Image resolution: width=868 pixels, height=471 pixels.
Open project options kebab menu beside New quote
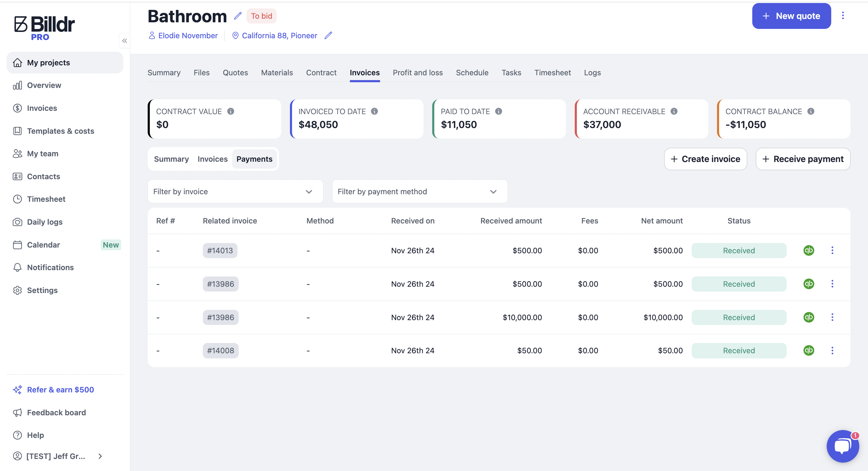(x=842, y=15)
